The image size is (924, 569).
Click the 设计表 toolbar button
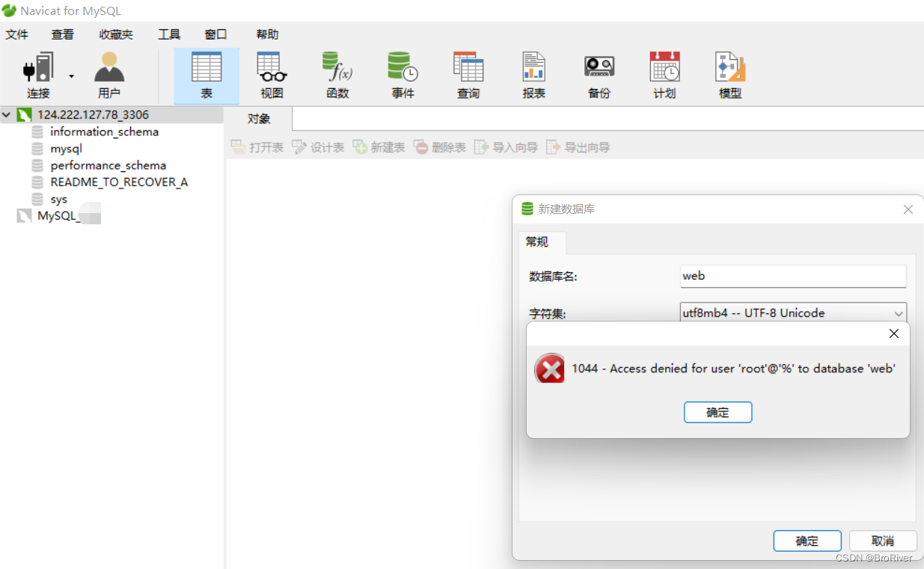click(318, 147)
